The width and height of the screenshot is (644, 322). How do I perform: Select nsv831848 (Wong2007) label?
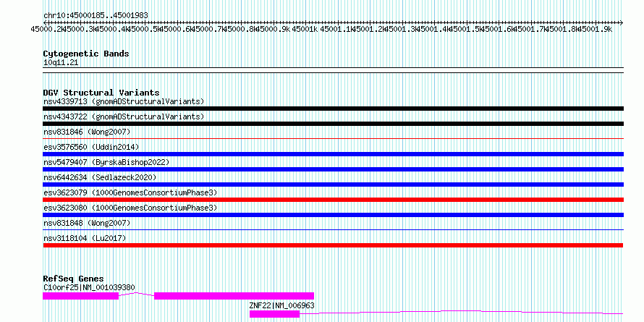click(87, 223)
